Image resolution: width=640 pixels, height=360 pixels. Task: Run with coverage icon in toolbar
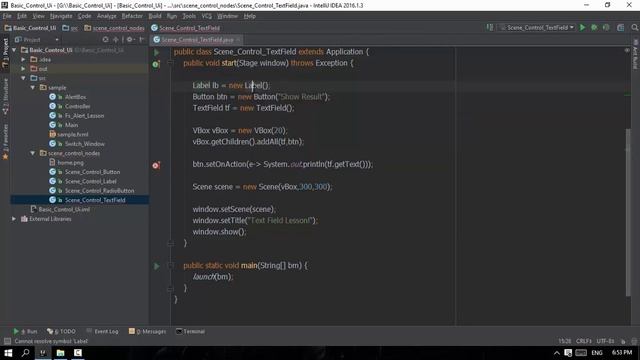pyautogui.click(x=606, y=27)
